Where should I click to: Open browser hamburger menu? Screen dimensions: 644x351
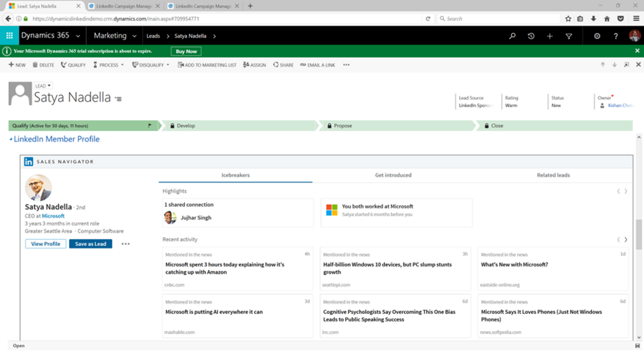[x=636, y=19]
